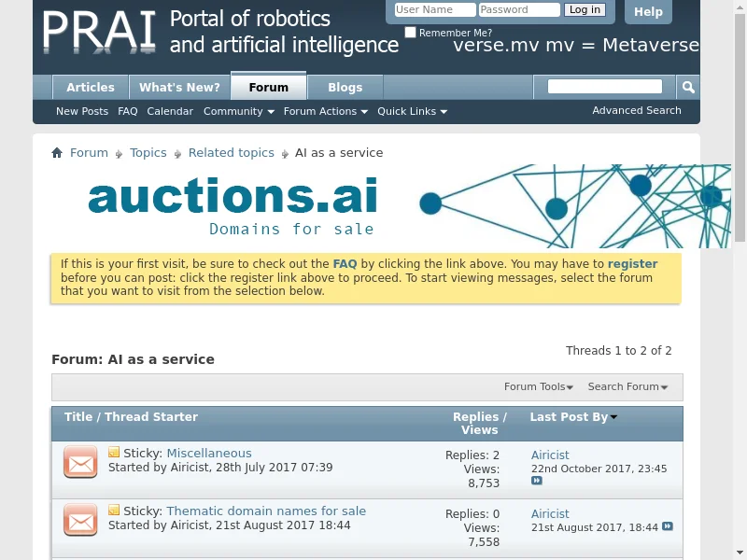Open the Forum Tools dropdown

tap(539, 386)
